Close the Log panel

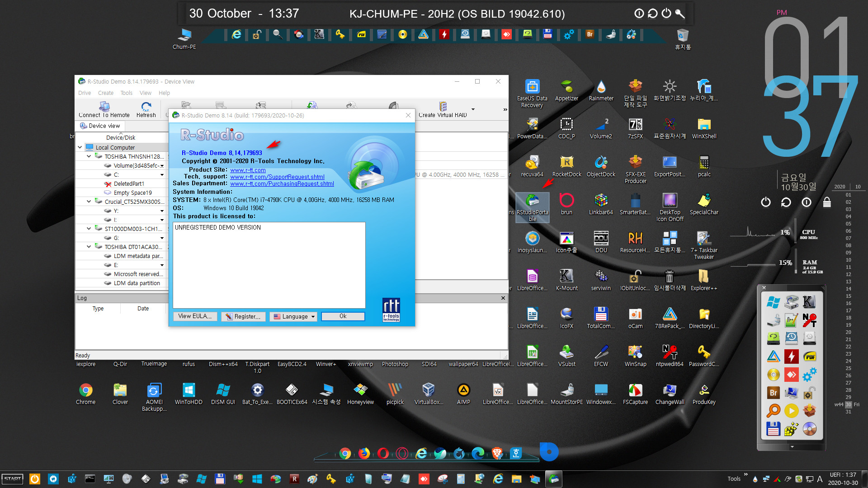503,298
